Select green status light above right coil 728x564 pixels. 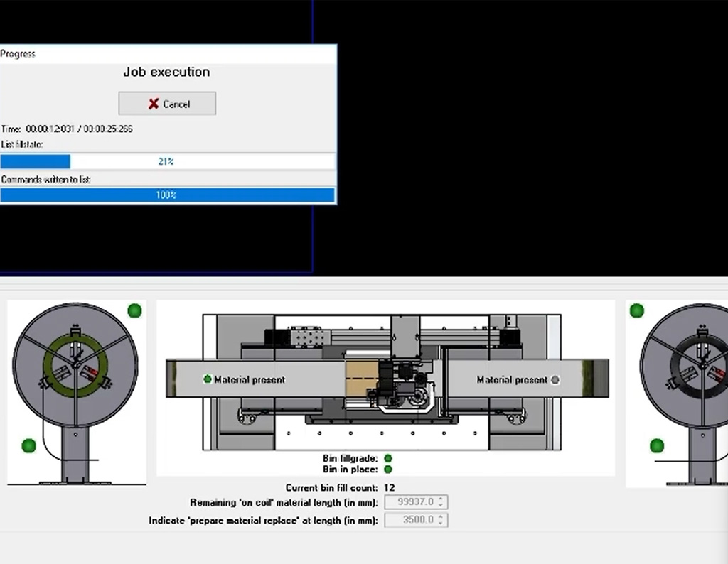tap(637, 310)
